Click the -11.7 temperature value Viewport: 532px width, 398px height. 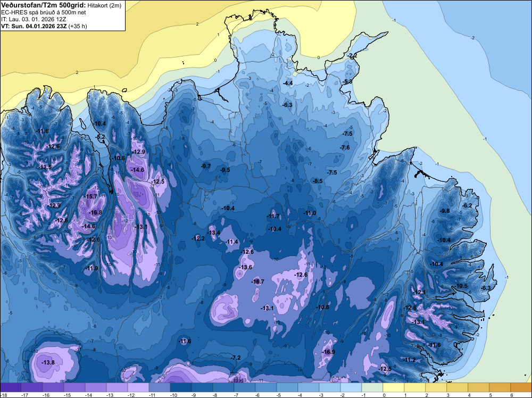pos(273,216)
